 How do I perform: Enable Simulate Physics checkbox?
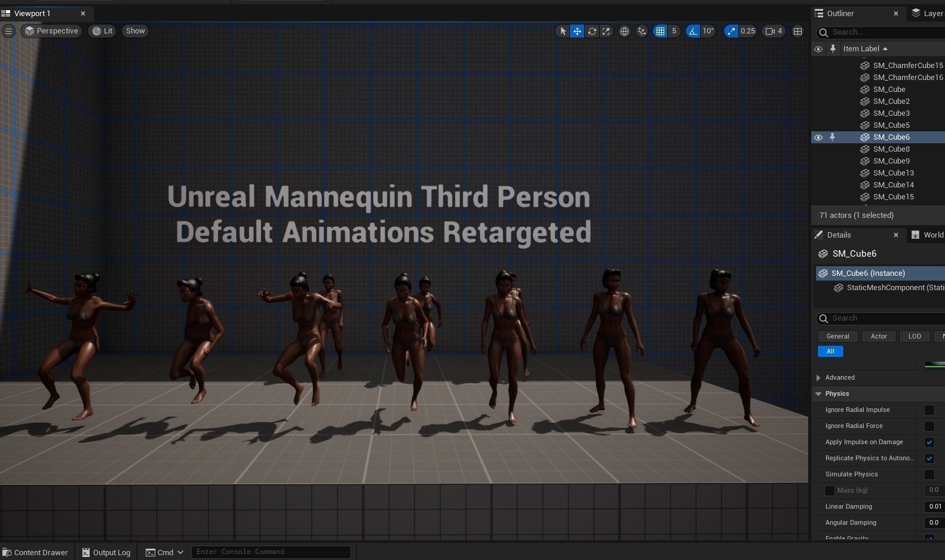929,474
